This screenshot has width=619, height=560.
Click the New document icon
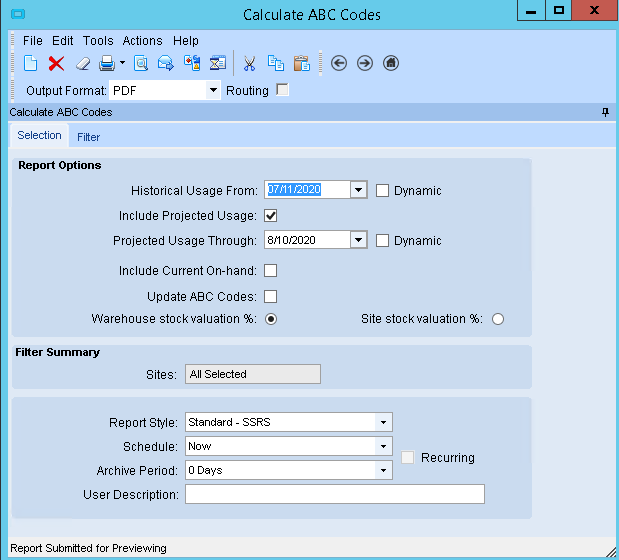[31, 63]
